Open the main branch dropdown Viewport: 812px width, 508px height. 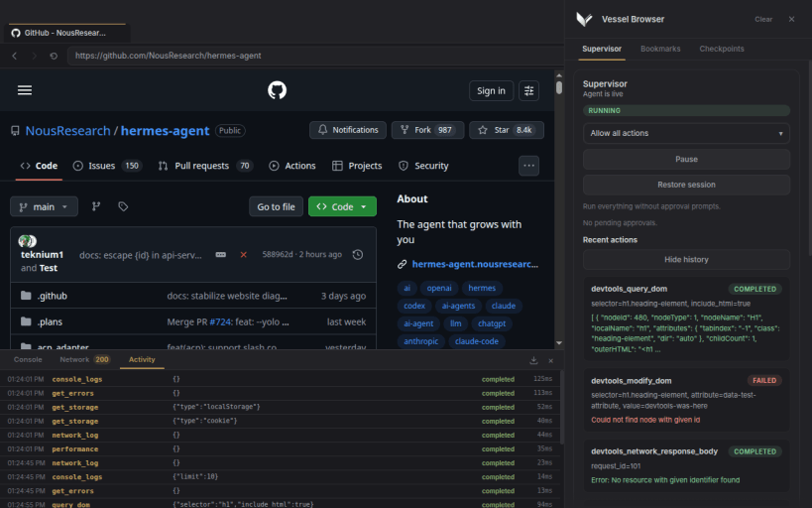tap(44, 206)
